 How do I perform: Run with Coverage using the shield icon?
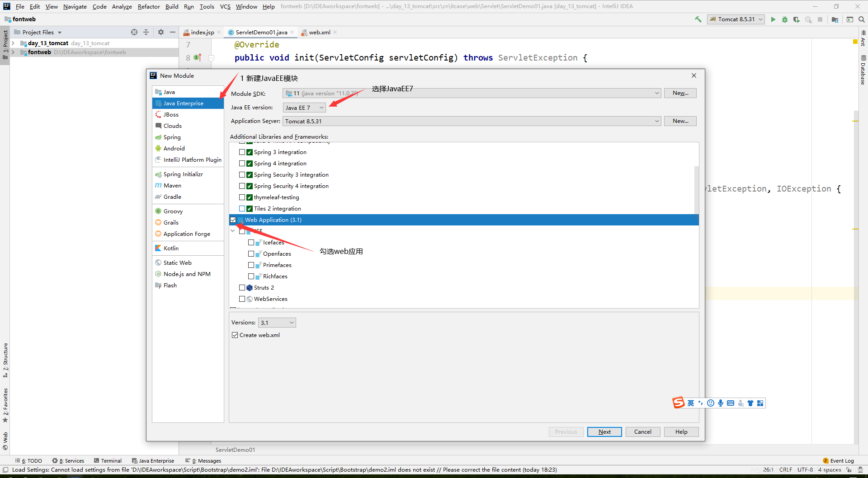(x=797, y=19)
